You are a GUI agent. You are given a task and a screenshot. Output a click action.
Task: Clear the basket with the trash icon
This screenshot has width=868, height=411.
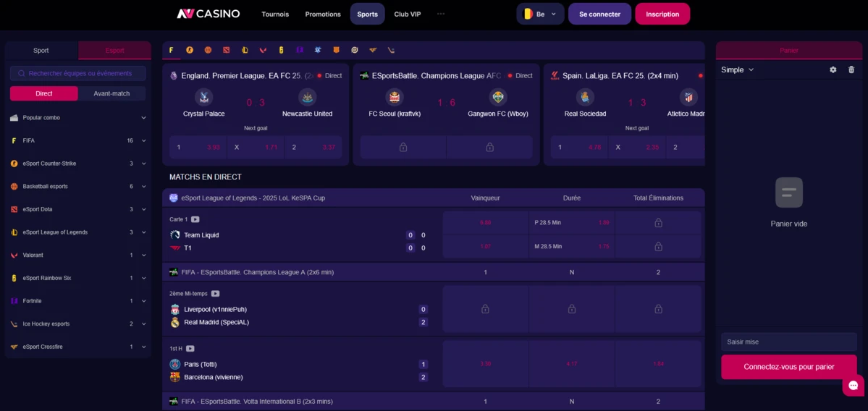point(851,69)
